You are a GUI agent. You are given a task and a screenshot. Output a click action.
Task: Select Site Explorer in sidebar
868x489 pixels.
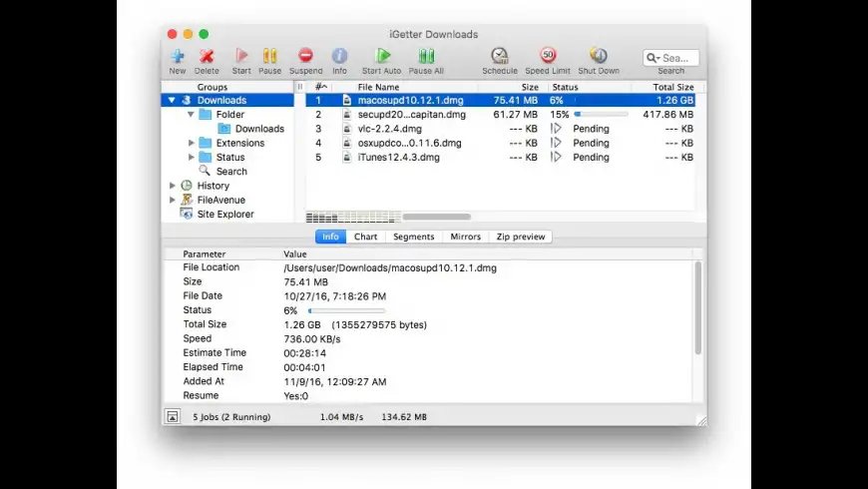point(224,215)
